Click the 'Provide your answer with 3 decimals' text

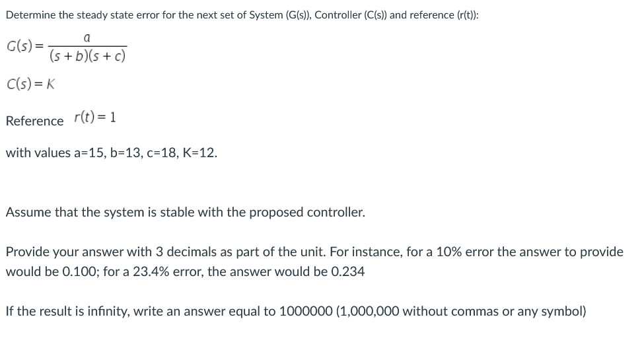[110, 252]
